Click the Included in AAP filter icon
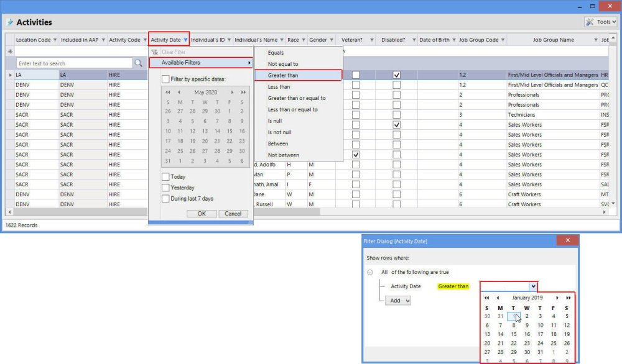 click(103, 40)
